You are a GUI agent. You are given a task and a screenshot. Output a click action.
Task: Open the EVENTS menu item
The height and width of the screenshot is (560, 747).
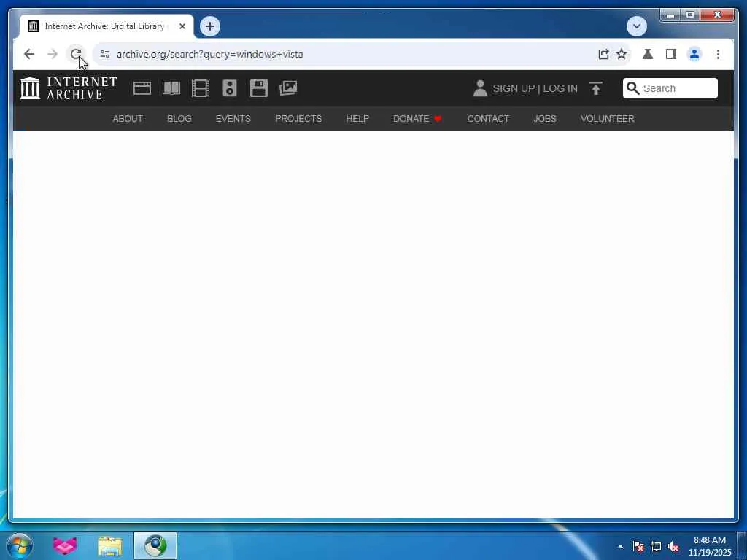click(233, 119)
